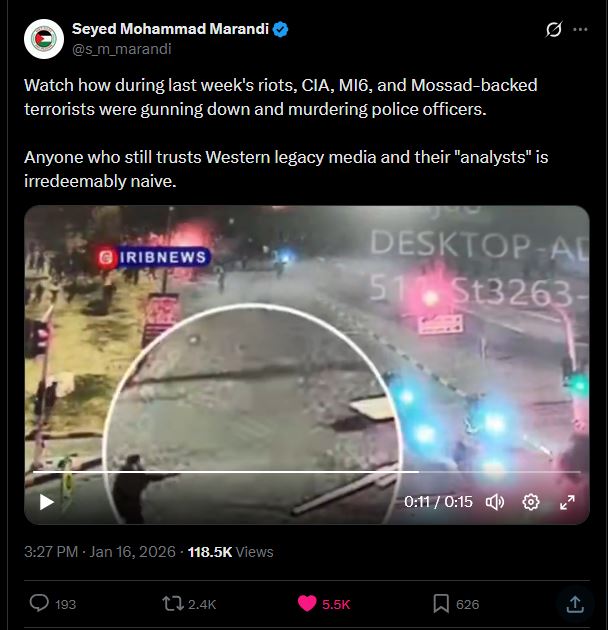Play the embedded video

point(47,502)
